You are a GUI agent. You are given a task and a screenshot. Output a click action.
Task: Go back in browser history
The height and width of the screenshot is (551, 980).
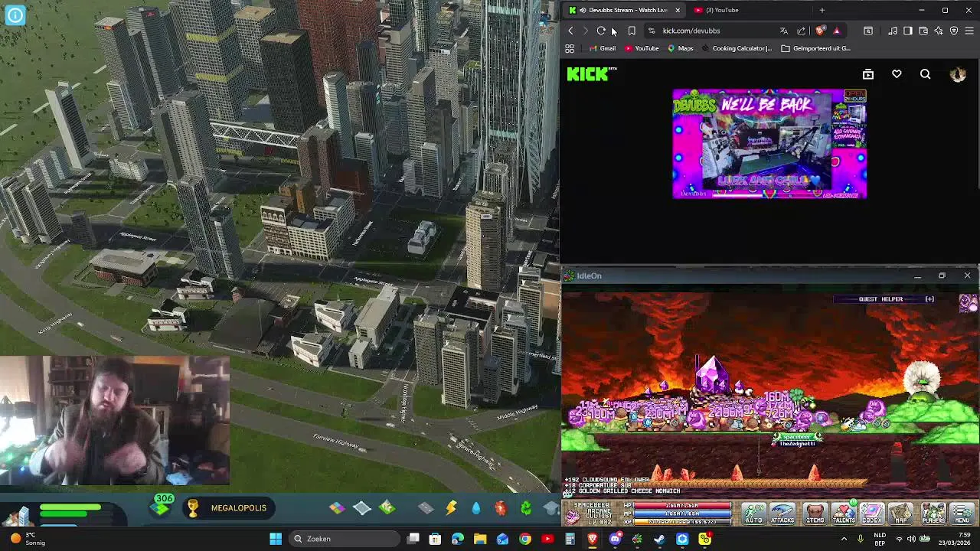click(x=570, y=31)
